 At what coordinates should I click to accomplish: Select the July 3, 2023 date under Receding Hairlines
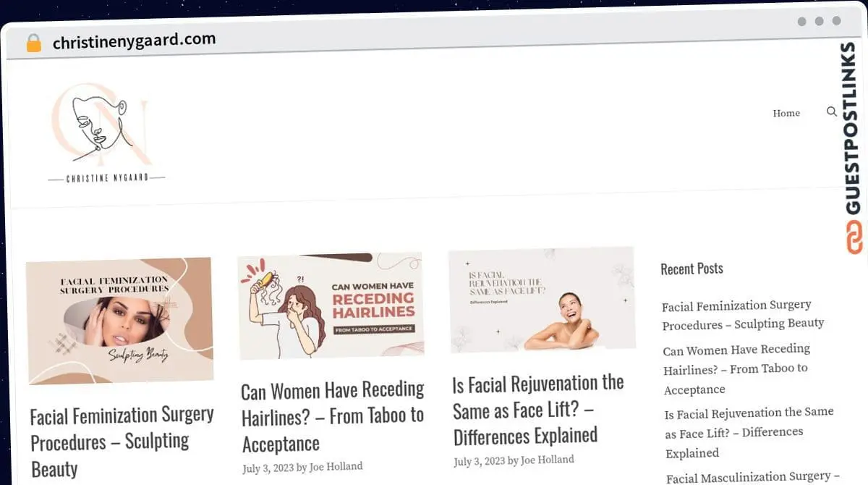click(x=268, y=468)
